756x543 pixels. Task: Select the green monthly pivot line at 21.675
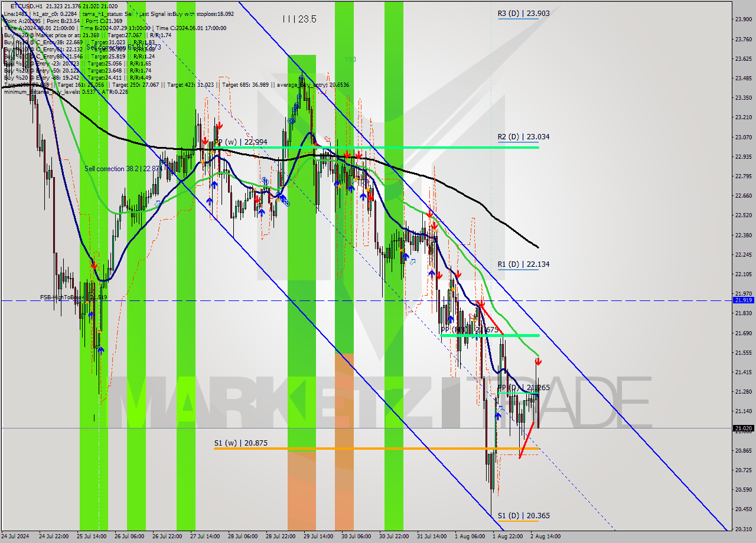click(x=490, y=335)
